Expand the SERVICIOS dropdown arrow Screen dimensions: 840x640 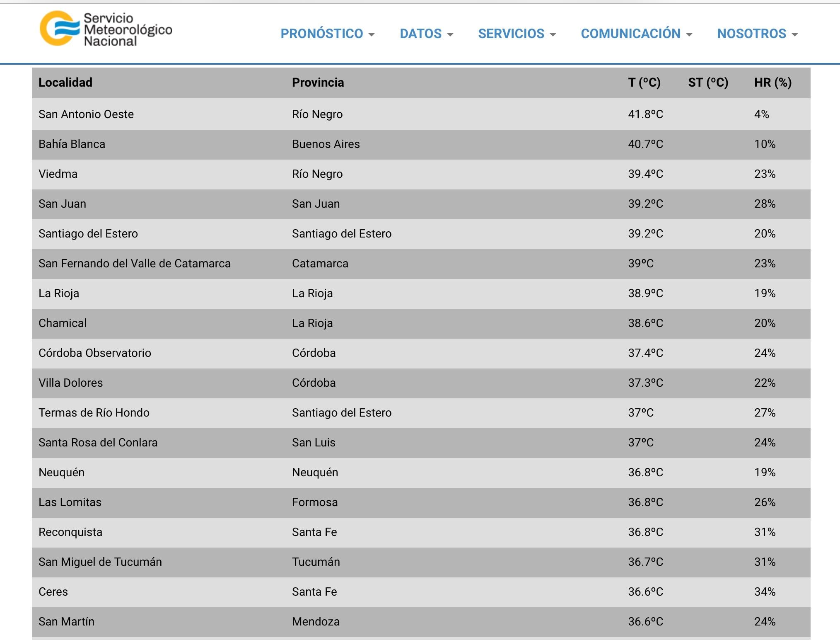pos(553,34)
